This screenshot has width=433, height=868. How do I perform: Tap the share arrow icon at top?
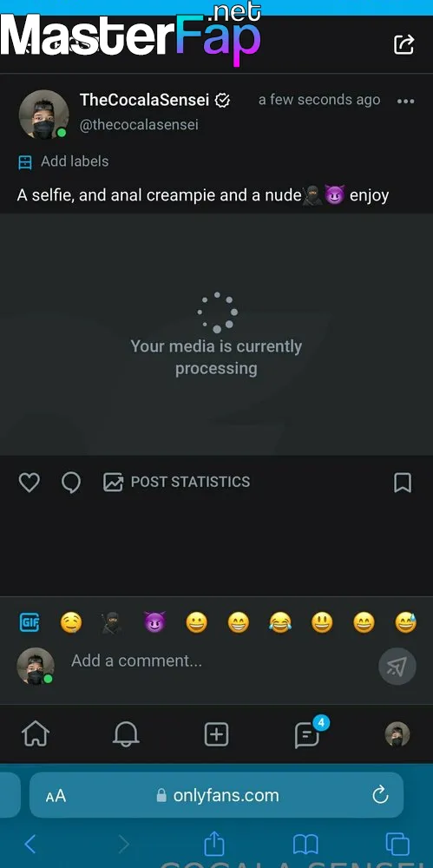(403, 44)
